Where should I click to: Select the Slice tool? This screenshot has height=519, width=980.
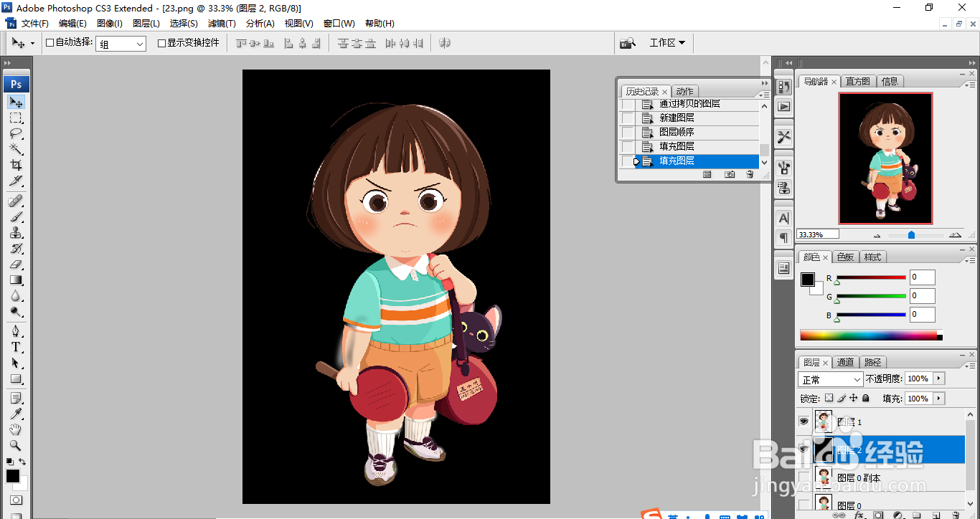coord(16,181)
